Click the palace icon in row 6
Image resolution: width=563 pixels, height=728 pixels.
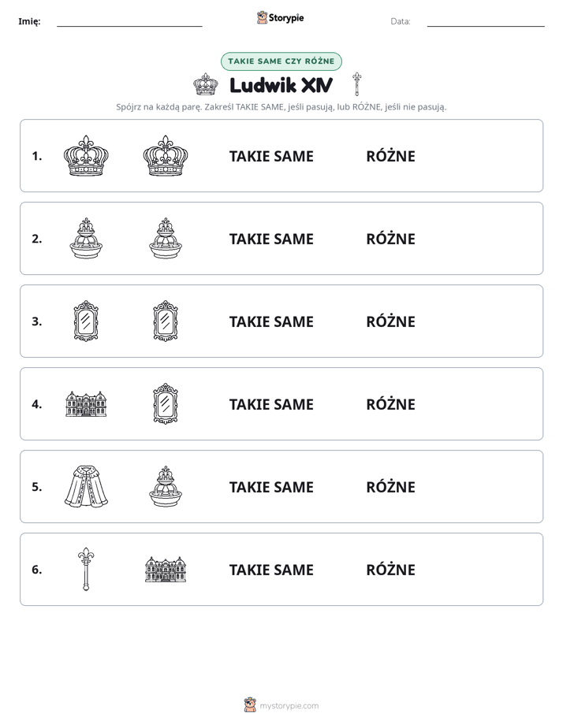166,569
